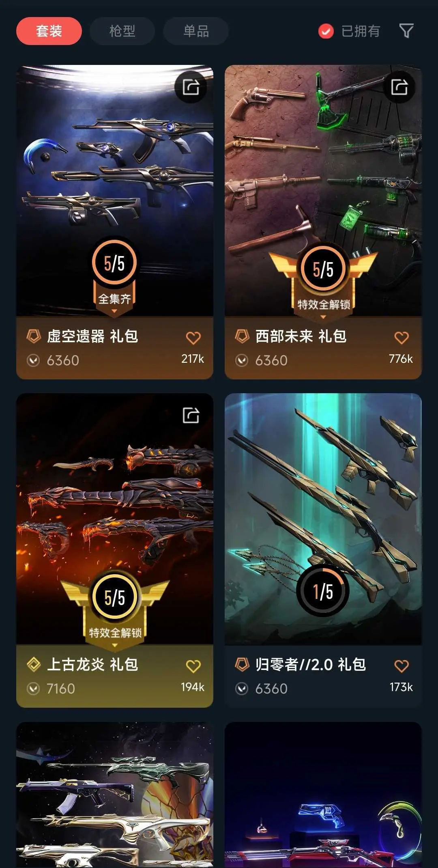
Task: Share the 上古龙炎 bundle card
Action: [191, 415]
